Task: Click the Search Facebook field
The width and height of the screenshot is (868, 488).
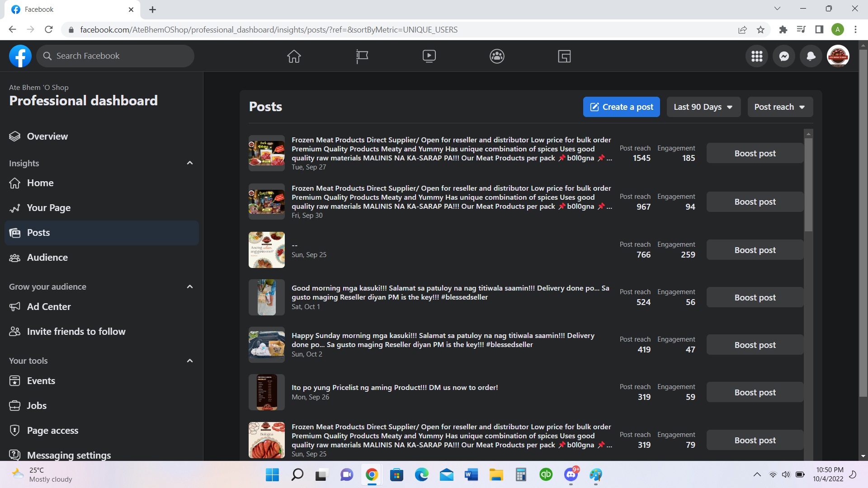Action: click(115, 56)
